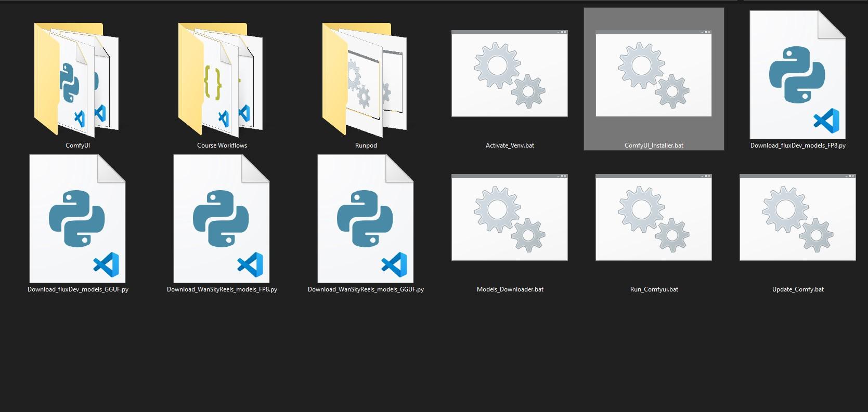Viewport: 868px width, 412px height.
Task: Click the Course Workflows name label
Action: (x=222, y=145)
